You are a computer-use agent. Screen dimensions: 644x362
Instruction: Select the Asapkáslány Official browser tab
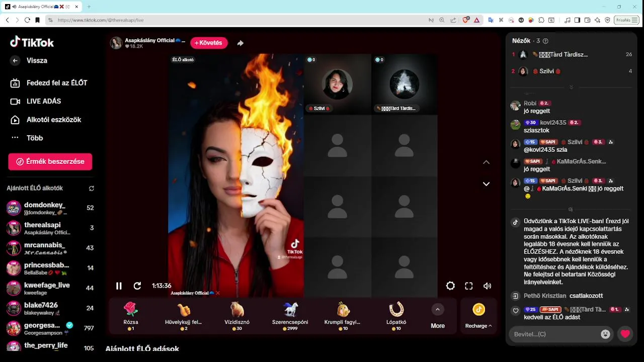pyautogui.click(x=41, y=7)
